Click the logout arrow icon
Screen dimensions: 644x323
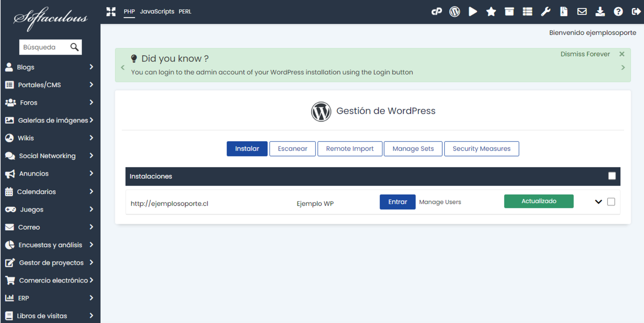(636, 12)
